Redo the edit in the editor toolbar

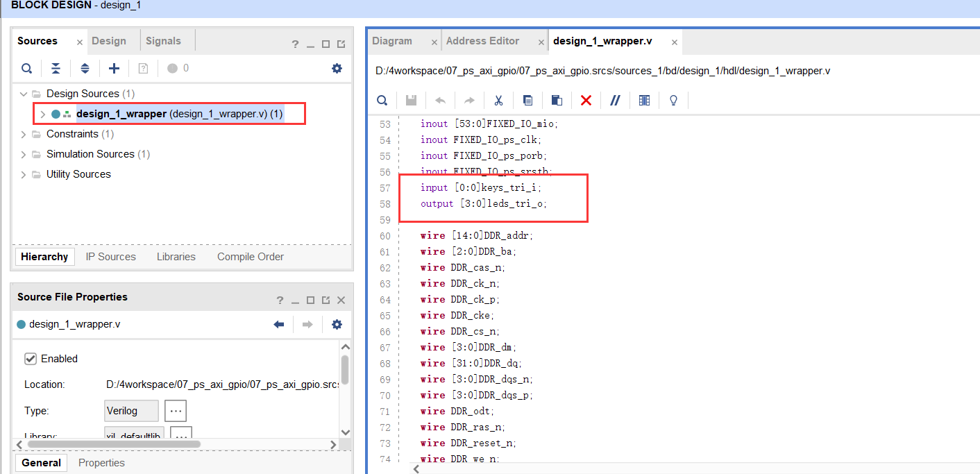[x=469, y=100]
